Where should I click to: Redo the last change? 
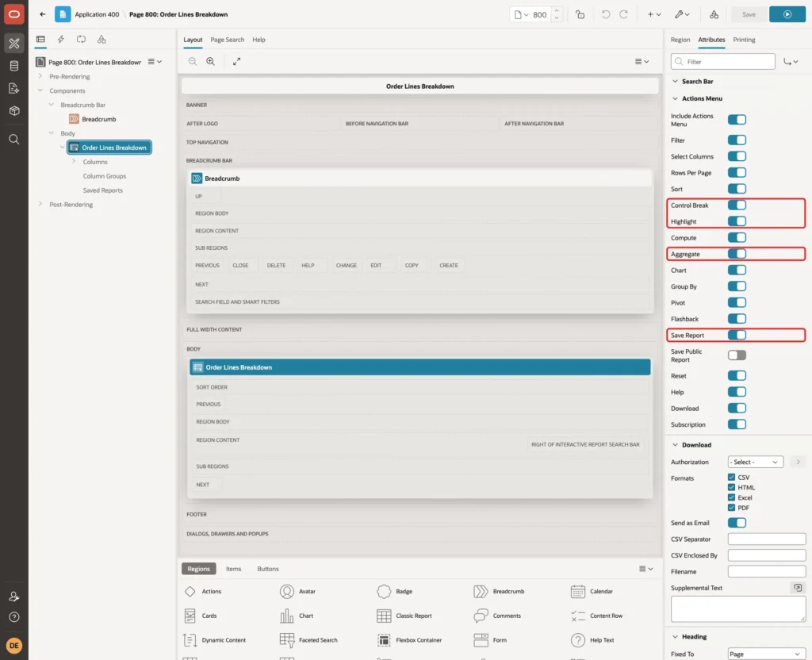click(x=623, y=14)
